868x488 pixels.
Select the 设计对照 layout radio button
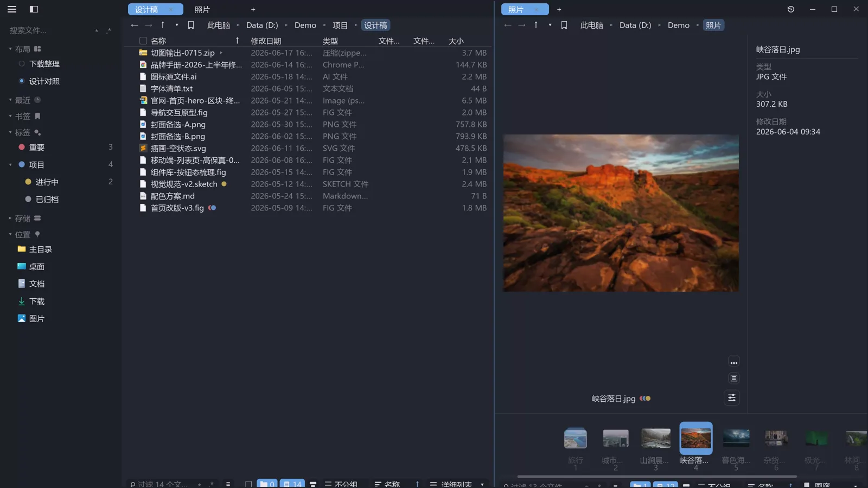(22, 81)
